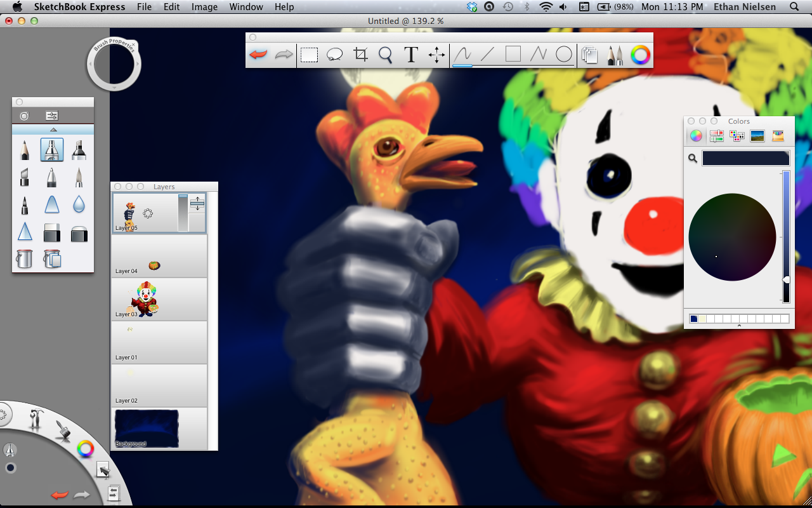Switch to Color Wheel tab in Colors

click(x=696, y=135)
